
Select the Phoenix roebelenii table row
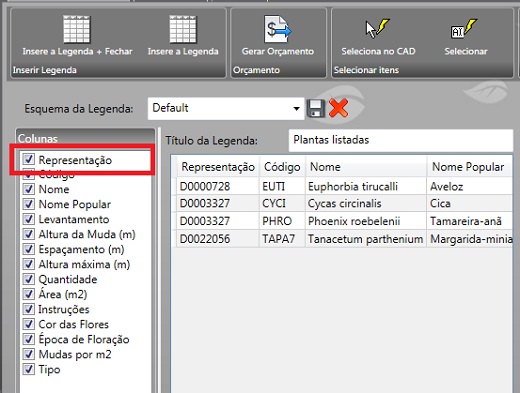click(344, 221)
